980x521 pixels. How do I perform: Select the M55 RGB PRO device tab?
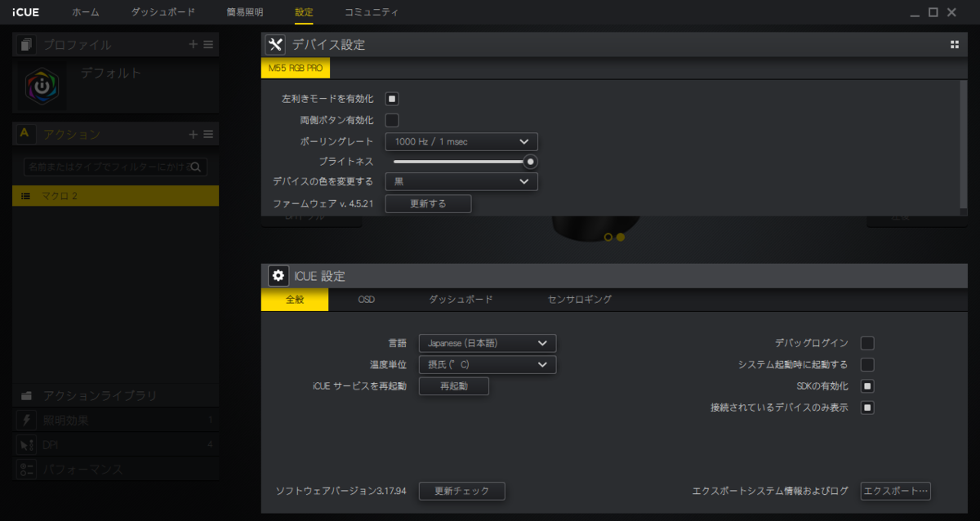[x=296, y=69]
